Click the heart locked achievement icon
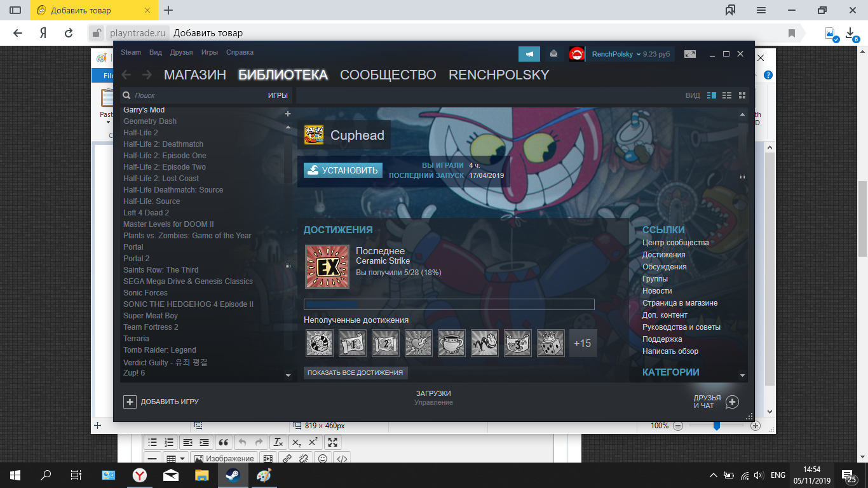This screenshot has height=488, width=868. click(x=418, y=343)
